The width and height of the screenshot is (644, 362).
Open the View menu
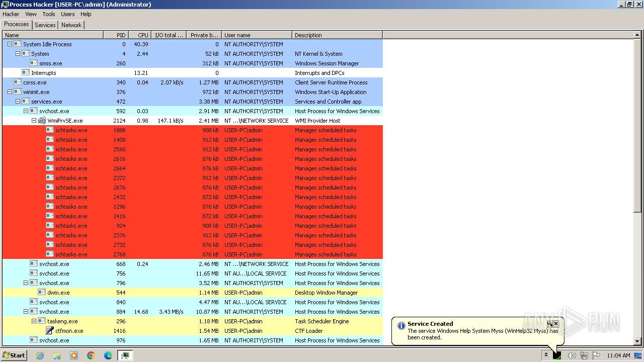pos(31,14)
